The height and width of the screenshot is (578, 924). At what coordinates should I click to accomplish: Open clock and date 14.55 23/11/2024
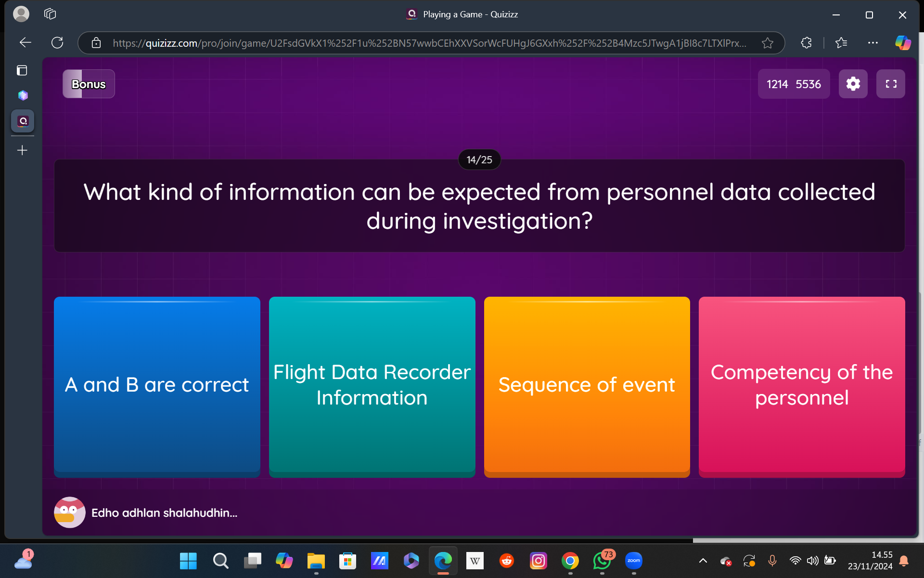pyautogui.click(x=870, y=561)
